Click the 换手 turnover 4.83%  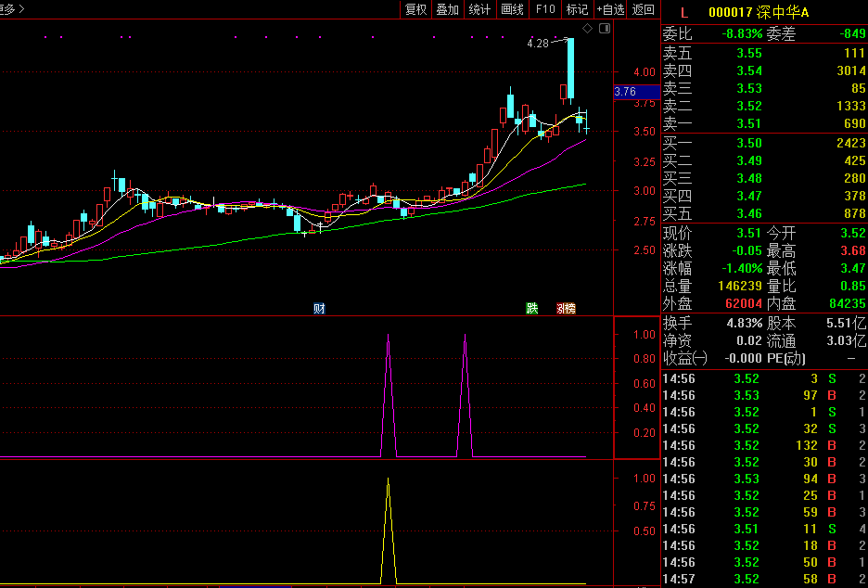[745, 324]
